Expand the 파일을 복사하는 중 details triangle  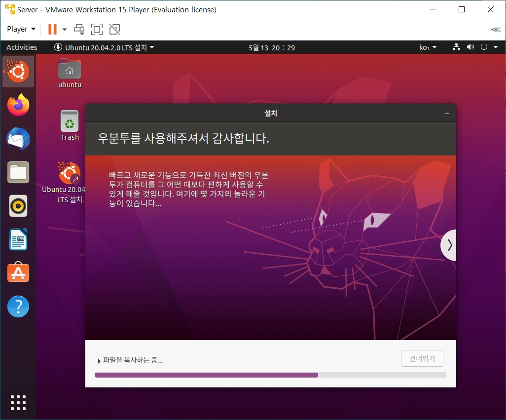[99, 361]
